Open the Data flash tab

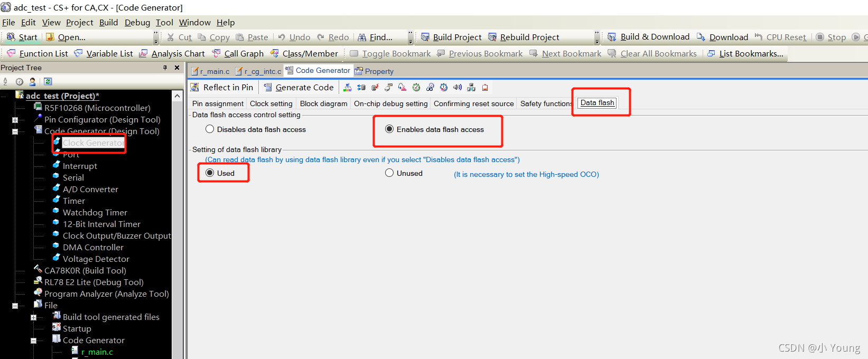598,103
